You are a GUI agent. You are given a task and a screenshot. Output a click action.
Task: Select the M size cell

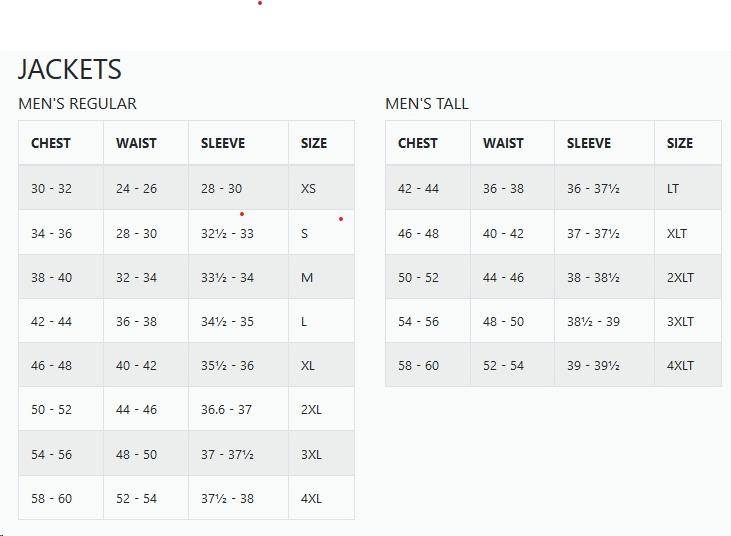pyautogui.click(x=307, y=278)
